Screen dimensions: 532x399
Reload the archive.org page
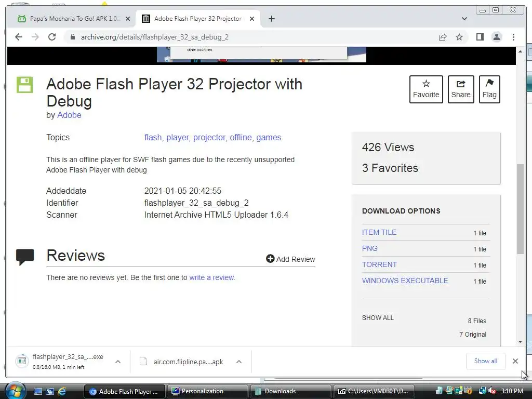pyautogui.click(x=52, y=37)
